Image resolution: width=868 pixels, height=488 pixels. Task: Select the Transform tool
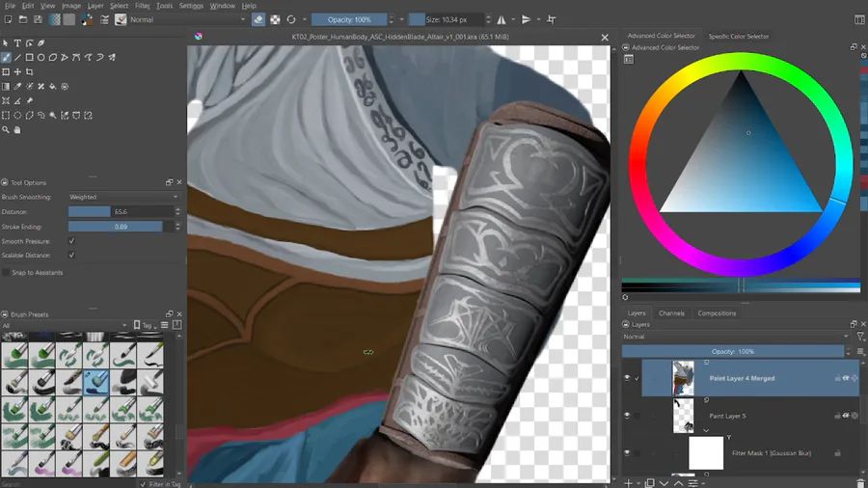[6, 72]
